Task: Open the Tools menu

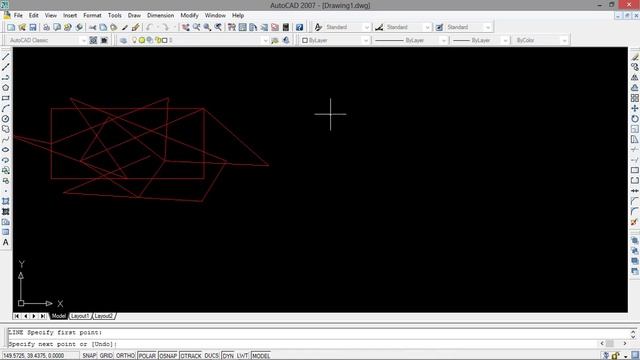Action: pyautogui.click(x=115, y=15)
